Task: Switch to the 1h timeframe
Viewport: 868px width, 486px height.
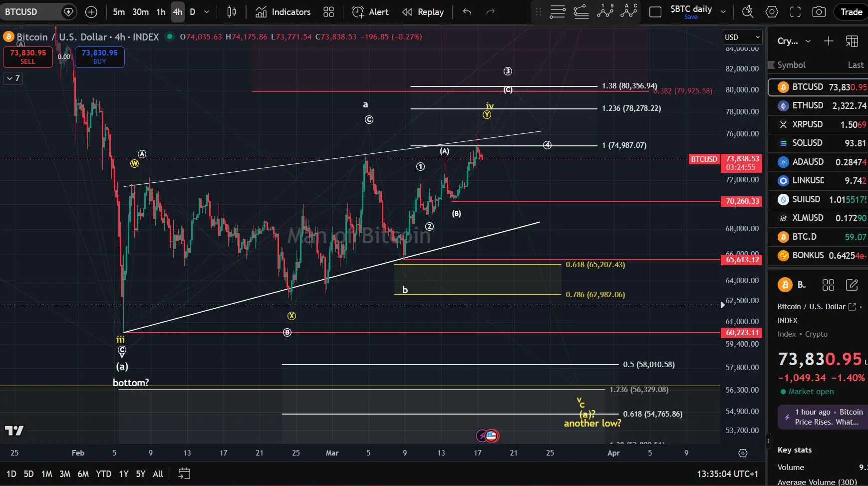Action: [161, 12]
